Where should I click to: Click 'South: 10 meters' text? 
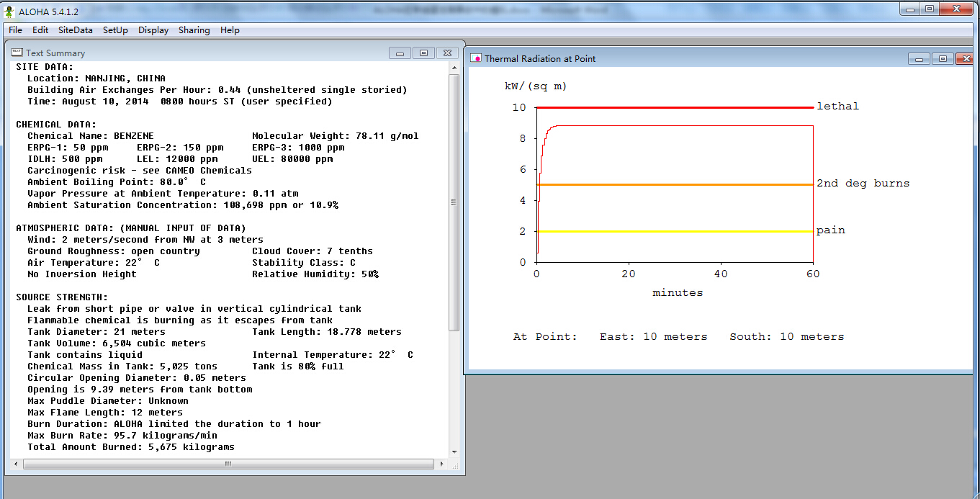(787, 337)
